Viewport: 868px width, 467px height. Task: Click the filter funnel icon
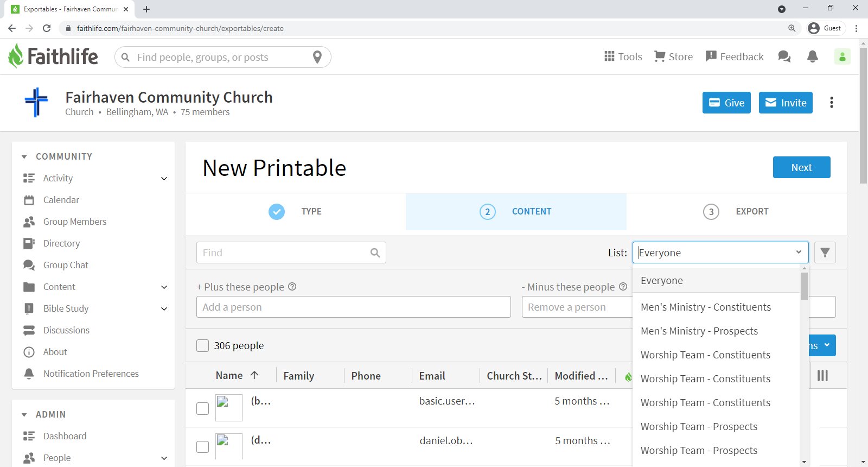click(x=825, y=253)
